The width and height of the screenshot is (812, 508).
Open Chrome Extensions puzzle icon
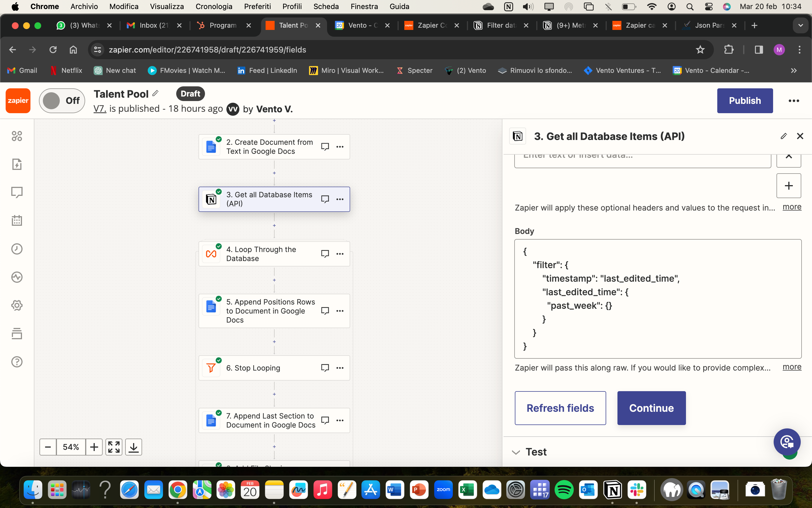click(x=729, y=50)
